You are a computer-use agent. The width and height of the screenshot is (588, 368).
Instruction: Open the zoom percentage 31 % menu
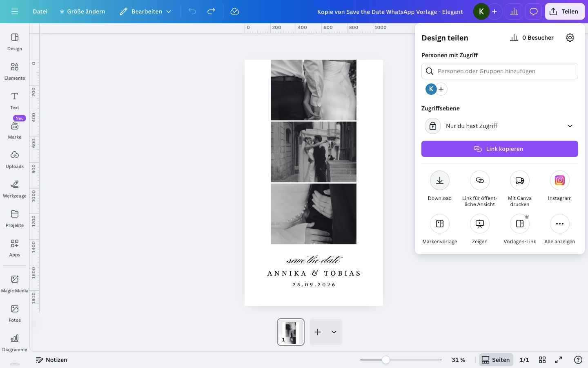459,360
